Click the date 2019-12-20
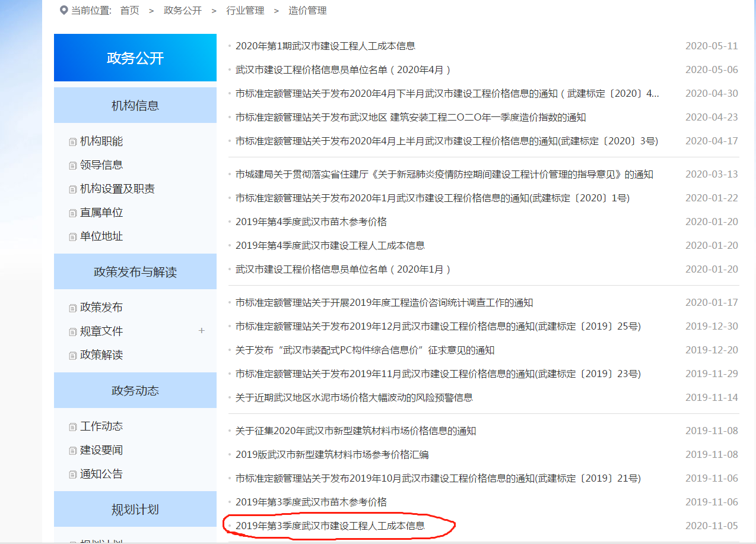This screenshot has width=756, height=544. 711,350
